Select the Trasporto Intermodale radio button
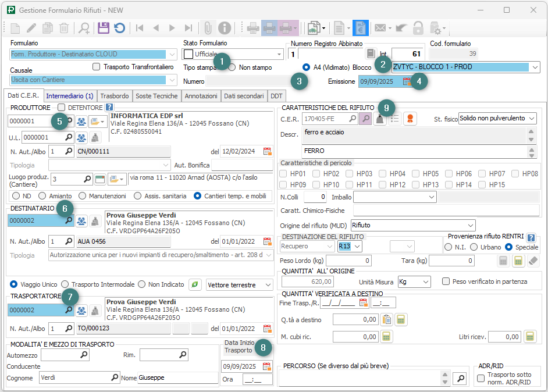Image resolution: width=548 pixels, height=392 pixels. tap(65, 284)
